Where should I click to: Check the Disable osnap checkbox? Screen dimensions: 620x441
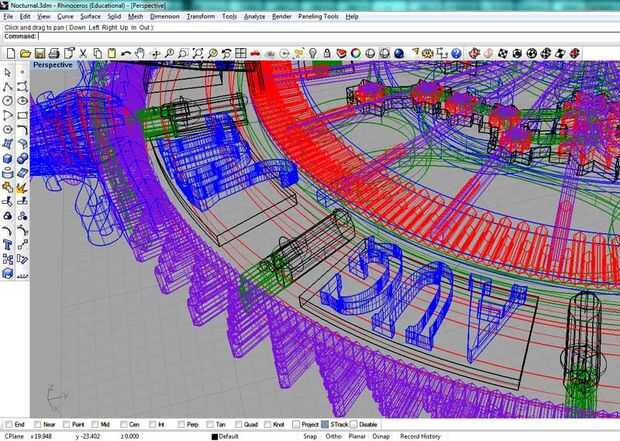point(354,424)
